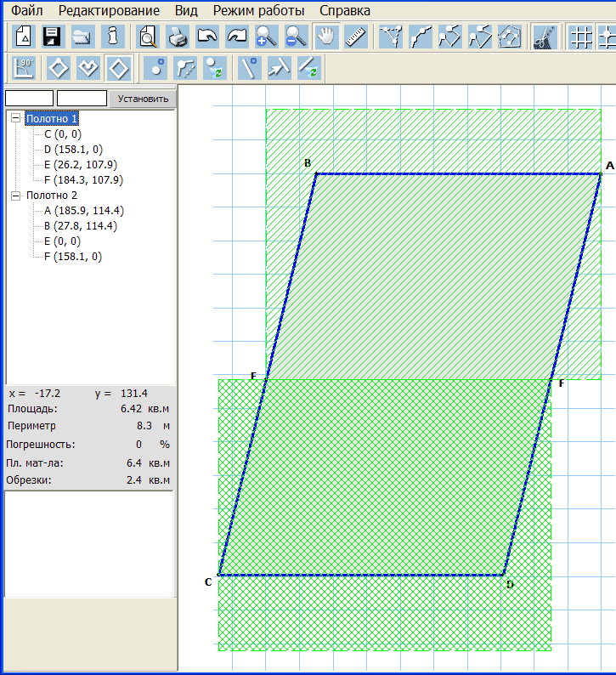Image resolution: width=616 pixels, height=675 pixels.
Task: Click the first coordinate input field
Action: 29,98
